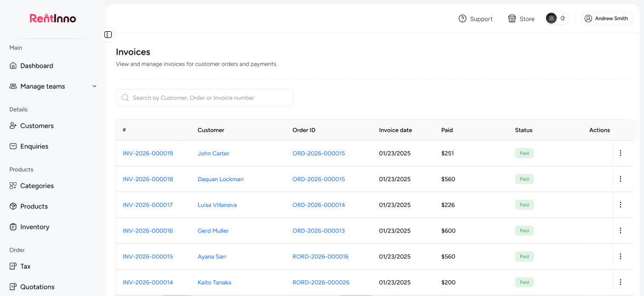Open order ORD-2026-000015 in John Carter row

(x=319, y=154)
